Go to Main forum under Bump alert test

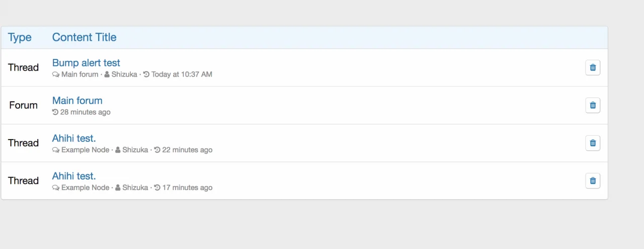[79, 75]
